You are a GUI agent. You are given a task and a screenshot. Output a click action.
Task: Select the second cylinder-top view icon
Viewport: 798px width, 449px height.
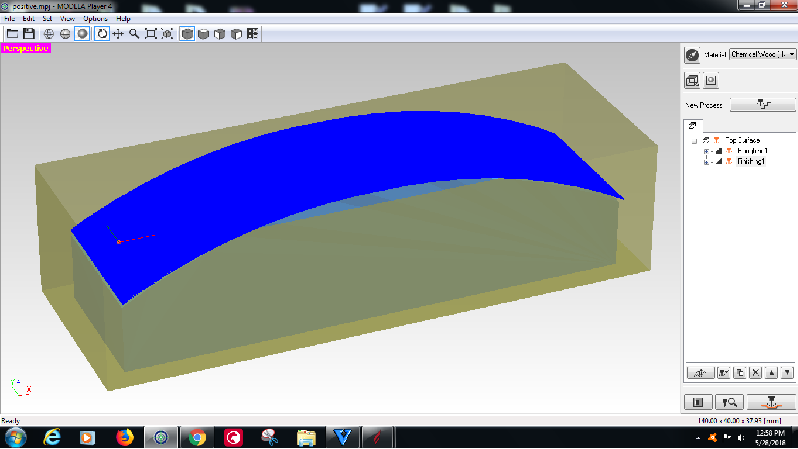(x=204, y=34)
